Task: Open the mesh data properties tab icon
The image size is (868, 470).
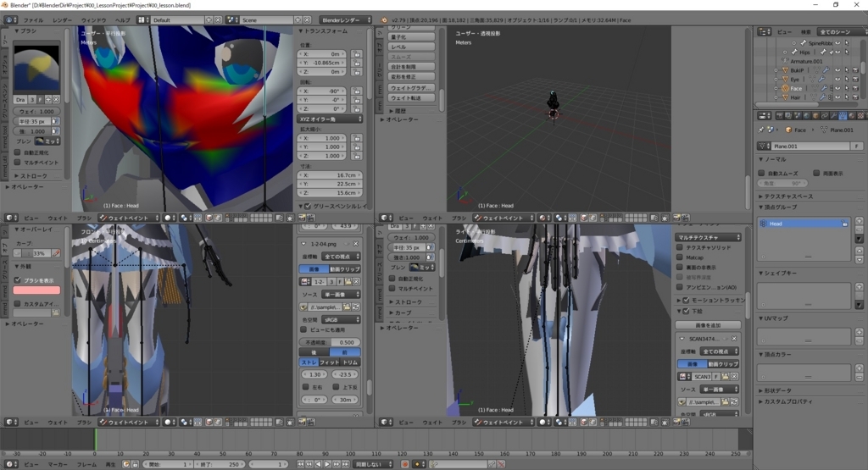Action: pos(843,115)
